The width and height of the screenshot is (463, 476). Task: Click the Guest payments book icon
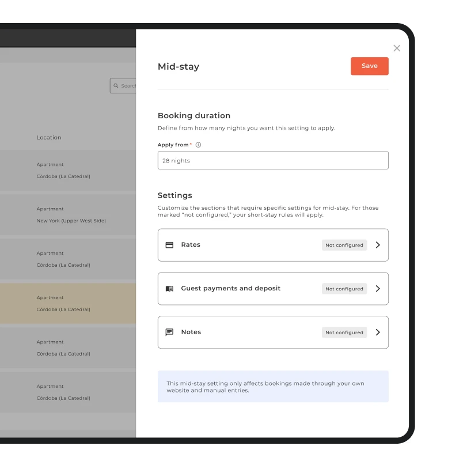(169, 289)
